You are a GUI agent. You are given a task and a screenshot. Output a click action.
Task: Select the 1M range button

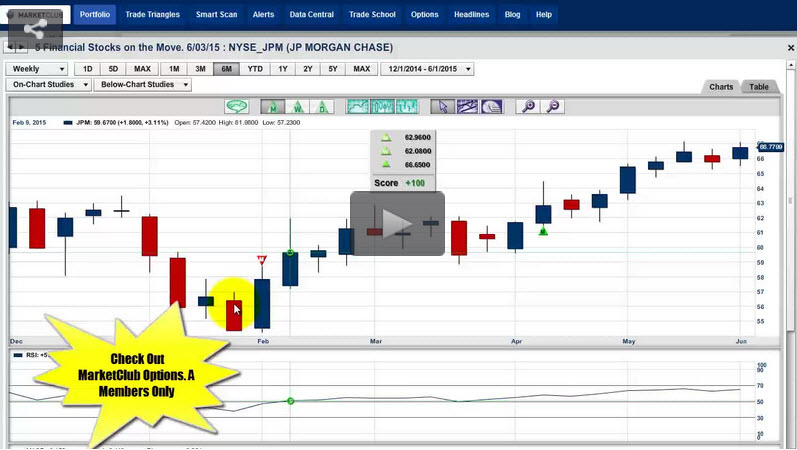(x=174, y=69)
